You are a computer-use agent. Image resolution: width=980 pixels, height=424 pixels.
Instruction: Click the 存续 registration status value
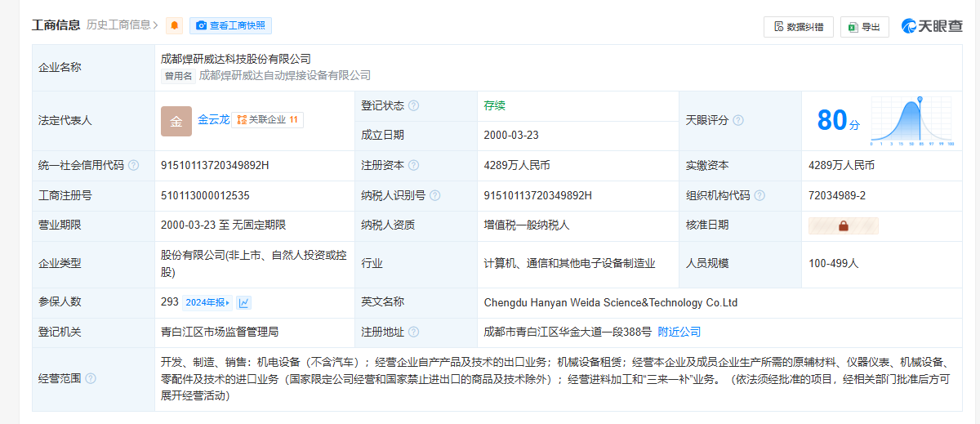[495, 106]
